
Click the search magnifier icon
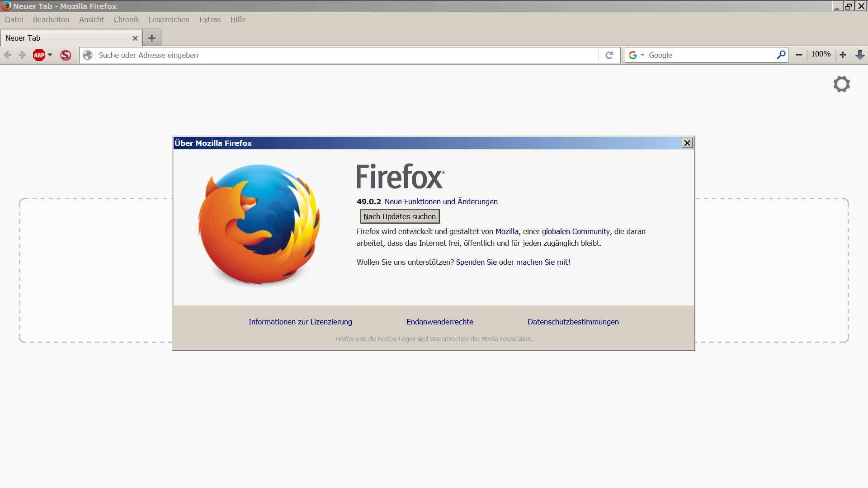click(781, 55)
